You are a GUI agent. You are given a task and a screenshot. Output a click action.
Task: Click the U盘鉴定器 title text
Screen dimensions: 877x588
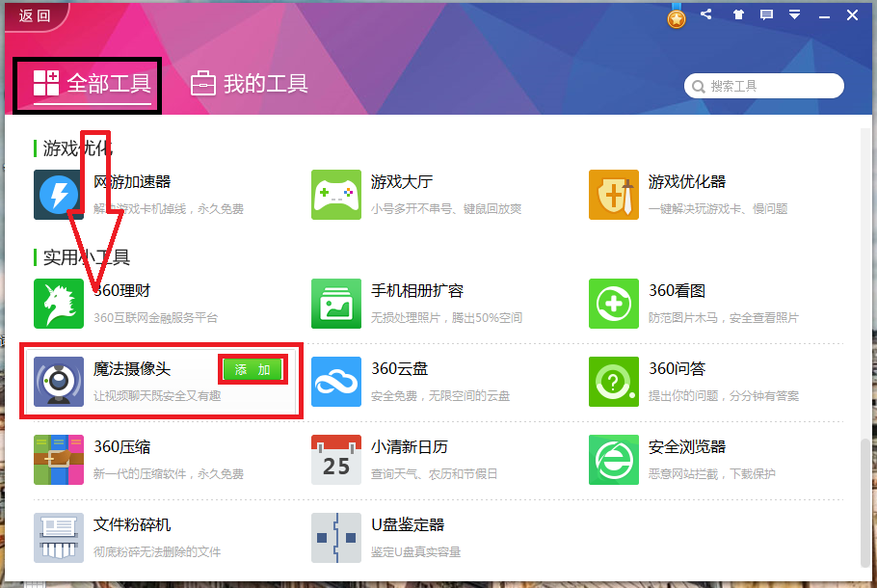click(x=408, y=524)
